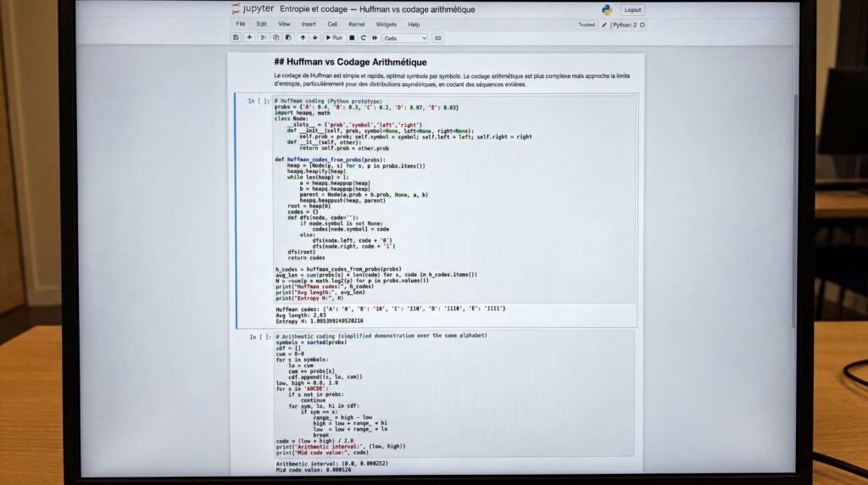Open the Widgets menu
Viewport: 868px width, 485px height.
[x=386, y=25]
